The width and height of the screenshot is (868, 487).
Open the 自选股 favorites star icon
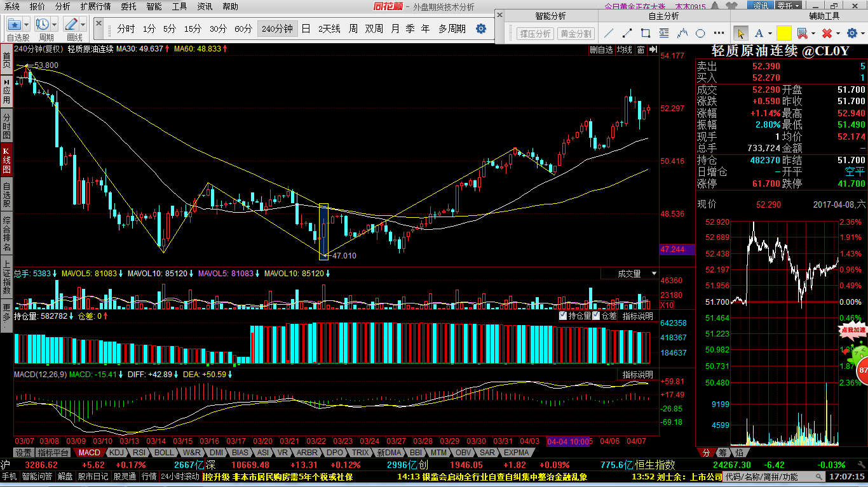pos(14,25)
